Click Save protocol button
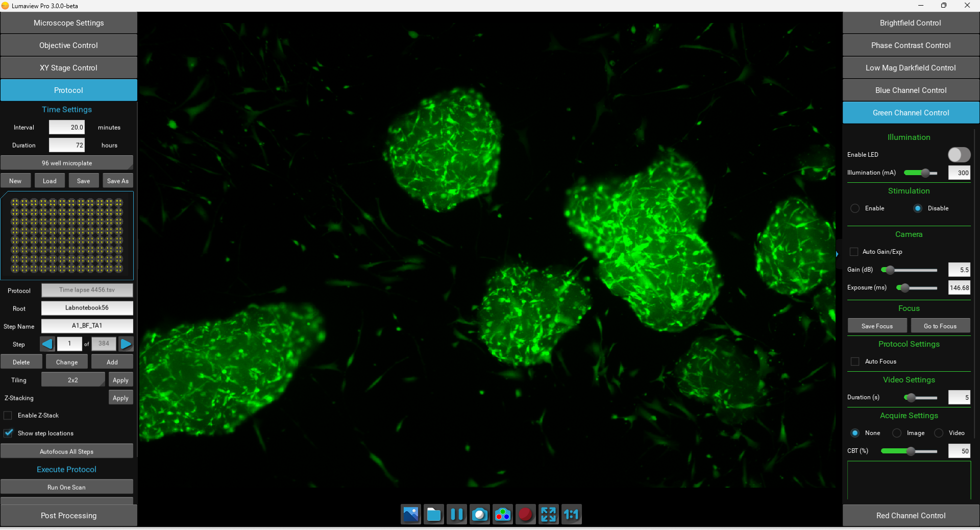980x530 pixels. coord(84,181)
